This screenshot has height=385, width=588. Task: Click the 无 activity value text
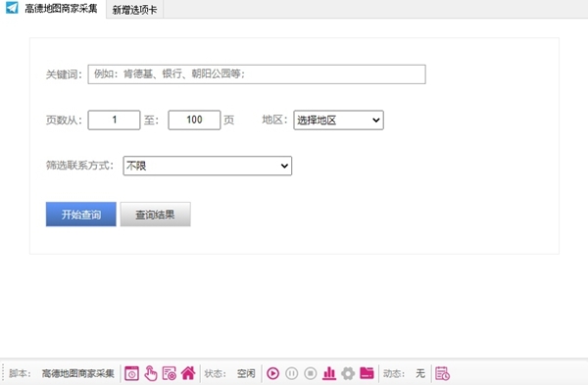[420, 373]
